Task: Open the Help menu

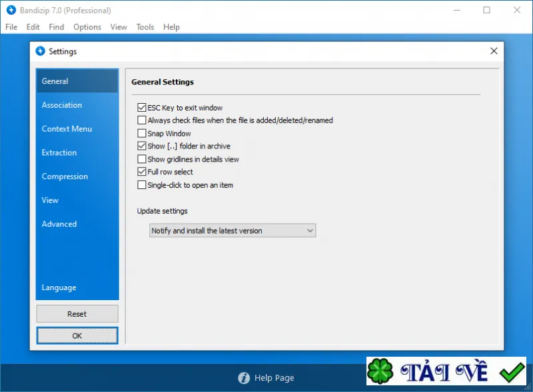Action: point(171,27)
